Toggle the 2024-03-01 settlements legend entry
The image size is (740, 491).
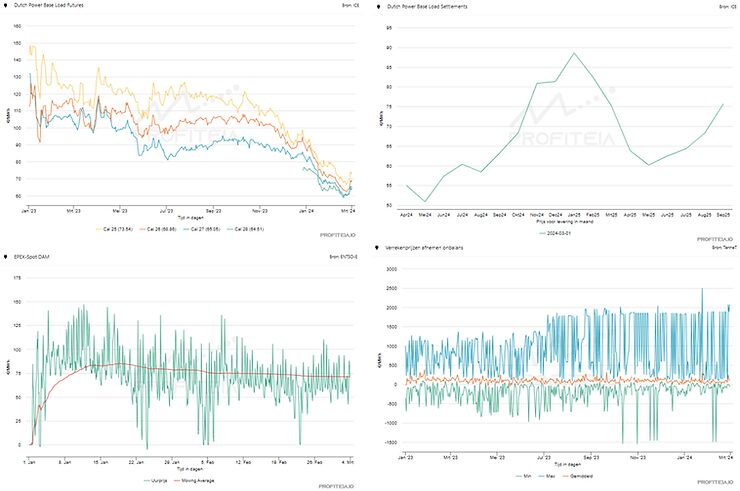tap(553, 232)
